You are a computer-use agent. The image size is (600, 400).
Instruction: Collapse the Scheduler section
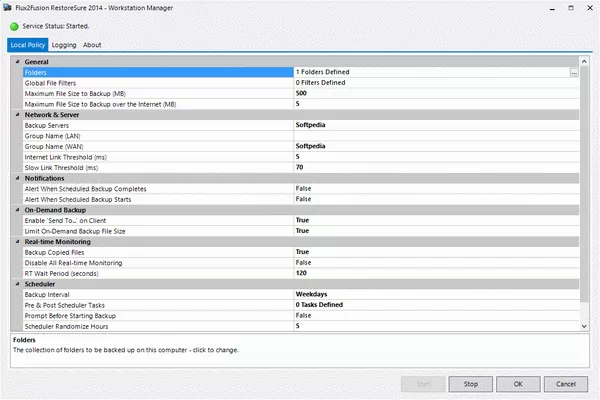click(x=17, y=284)
